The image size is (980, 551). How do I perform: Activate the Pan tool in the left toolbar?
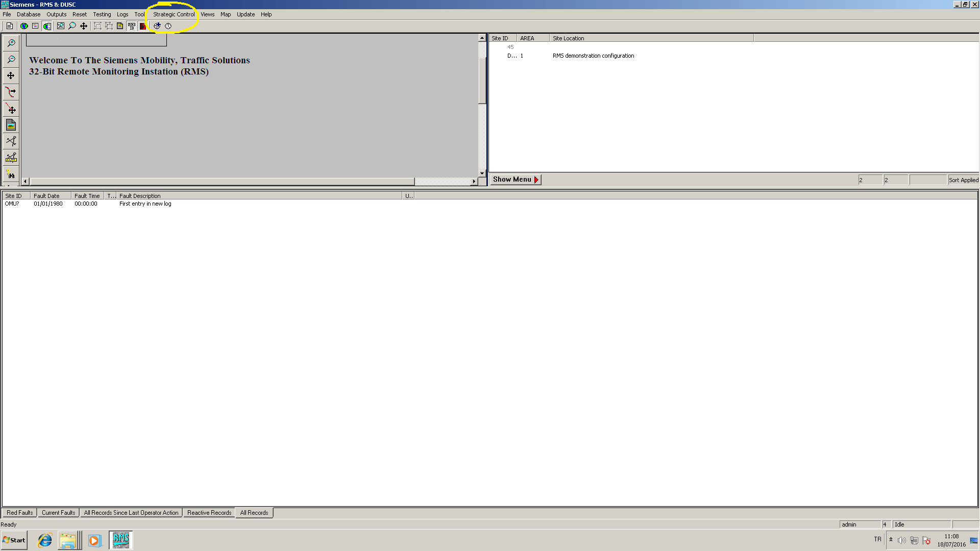[11, 76]
